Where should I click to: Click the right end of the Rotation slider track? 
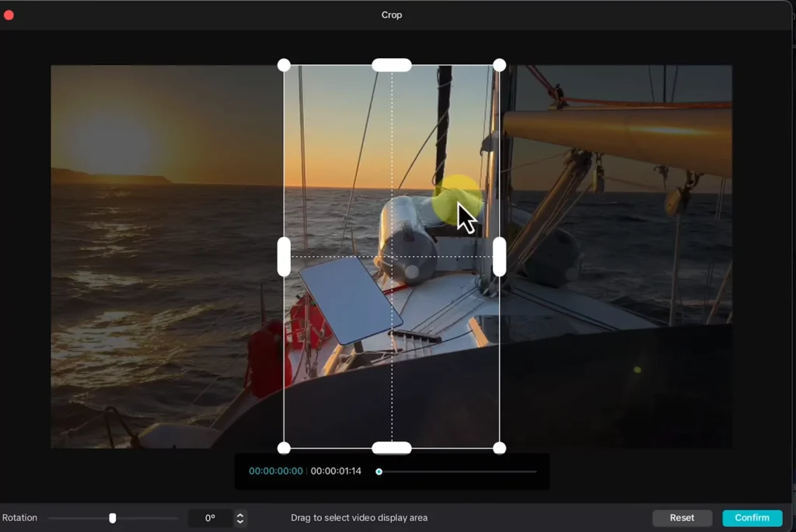pyautogui.click(x=176, y=518)
